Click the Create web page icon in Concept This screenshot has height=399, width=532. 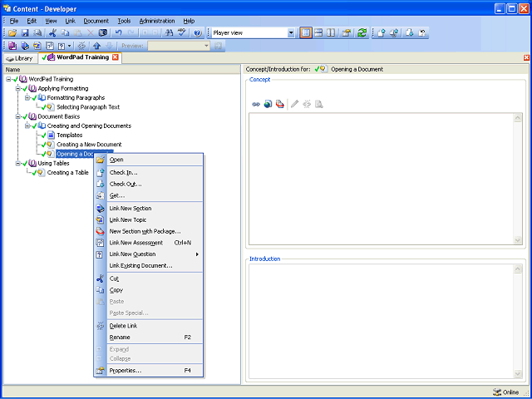point(268,104)
